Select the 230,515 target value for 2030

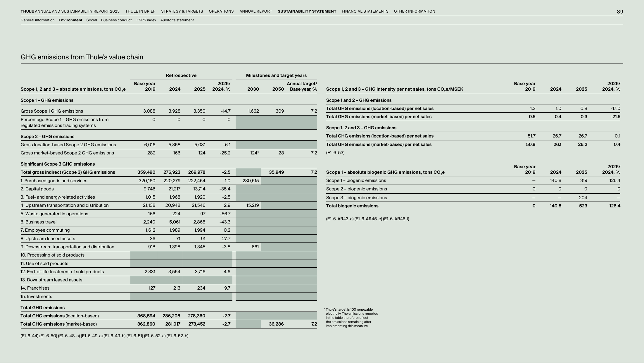(x=251, y=181)
